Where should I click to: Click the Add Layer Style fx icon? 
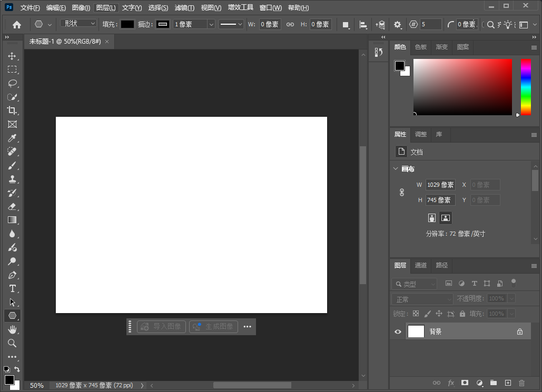[x=450, y=383]
